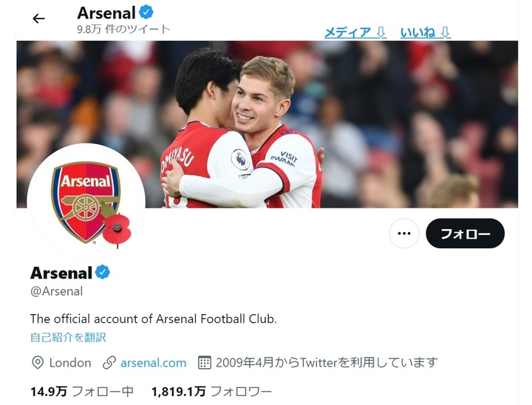Viewport: 532px width, 405px height.
Task: View the 14.9万 フォロー中 list
Action: 81,391
